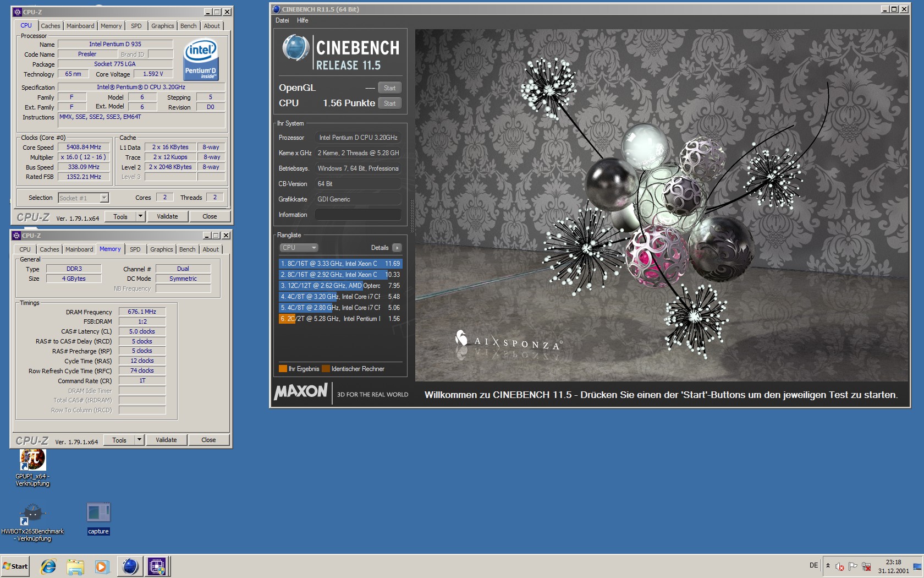924x578 pixels.
Task: Click the network tray icon
Action: [866, 566]
